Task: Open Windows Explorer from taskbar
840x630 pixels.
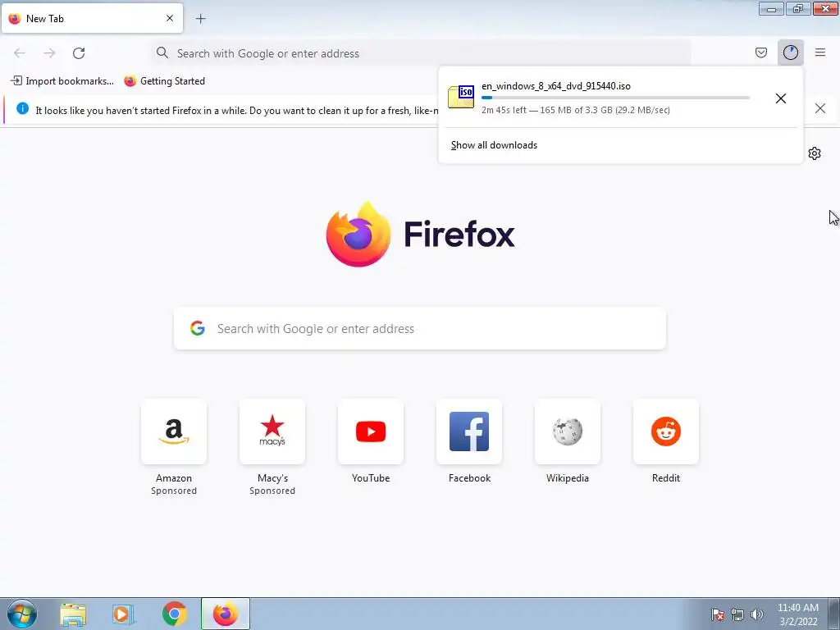Action: (x=73, y=614)
